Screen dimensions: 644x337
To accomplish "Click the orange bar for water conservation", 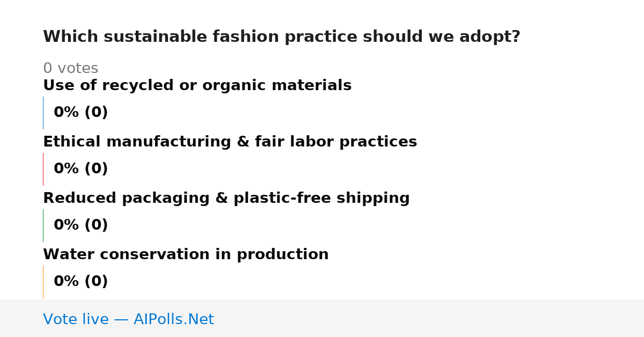I will 43,282.
